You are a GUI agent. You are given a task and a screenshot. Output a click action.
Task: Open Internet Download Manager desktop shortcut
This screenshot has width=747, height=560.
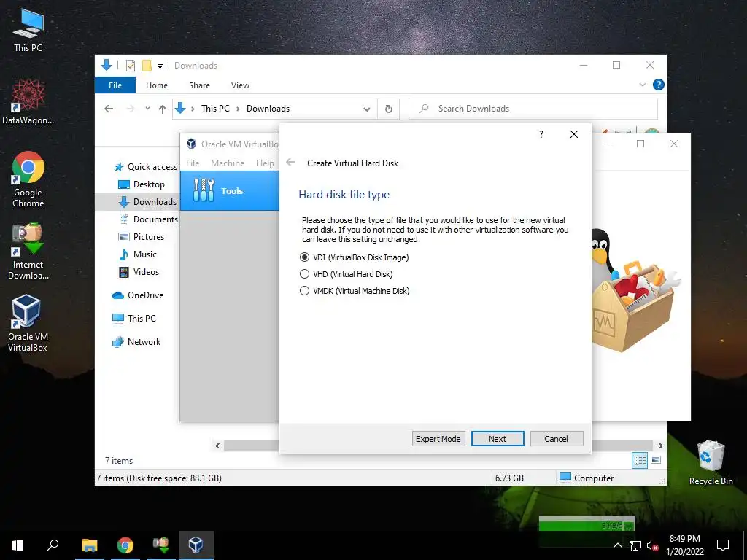tap(28, 252)
